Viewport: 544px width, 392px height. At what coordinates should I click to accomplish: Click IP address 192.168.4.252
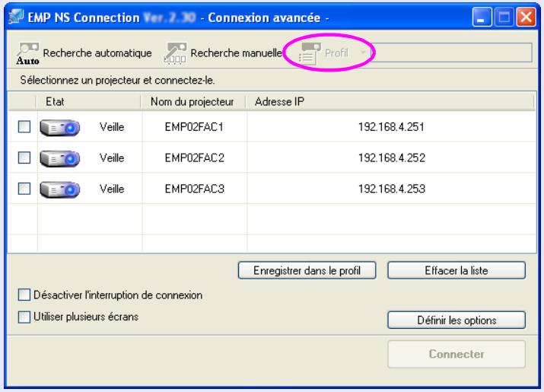tap(391, 158)
